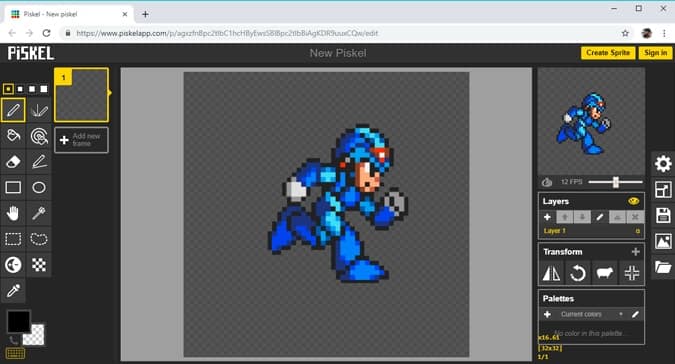Add new frame button
Screen dimensions: 675x364
coord(81,140)
